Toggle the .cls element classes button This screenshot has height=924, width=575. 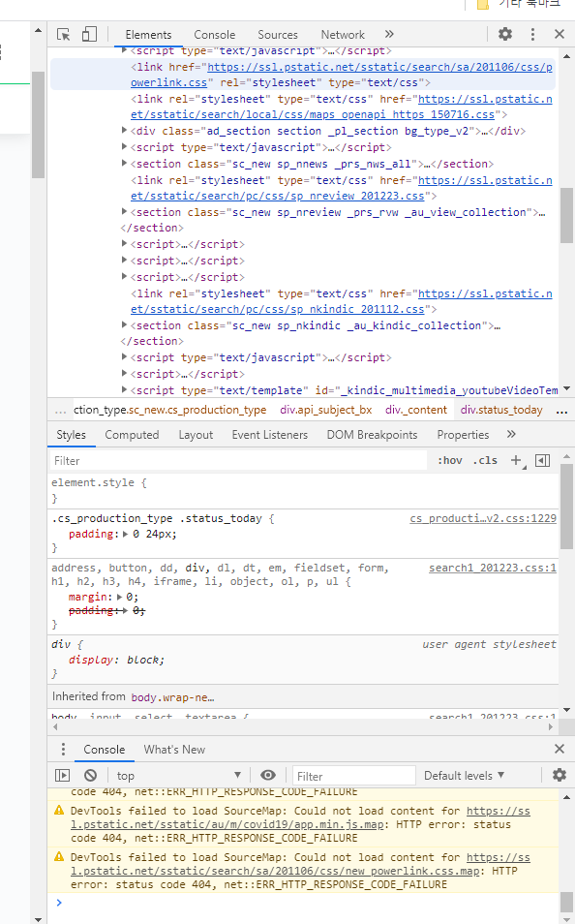[x=485, y=461]
